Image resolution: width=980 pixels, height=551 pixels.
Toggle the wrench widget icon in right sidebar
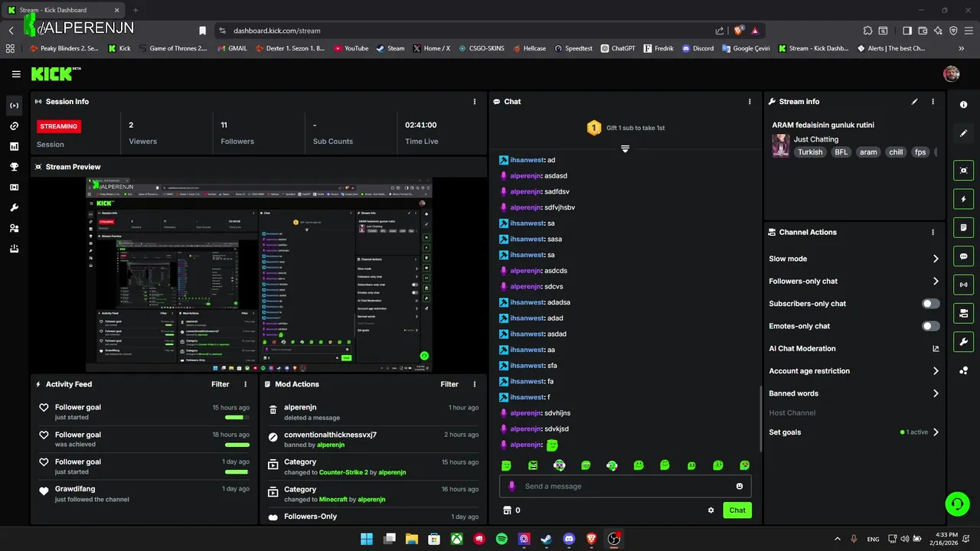[964, 341]
